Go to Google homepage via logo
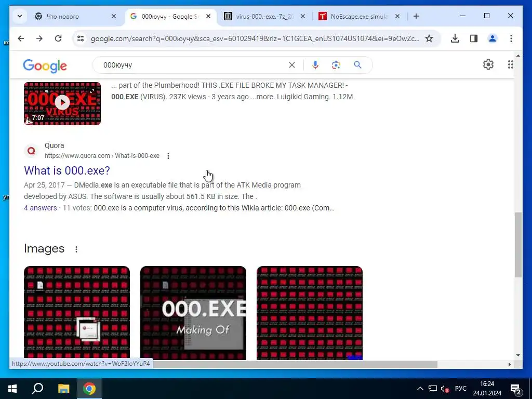532x399 pixels. tap(45, 66)
